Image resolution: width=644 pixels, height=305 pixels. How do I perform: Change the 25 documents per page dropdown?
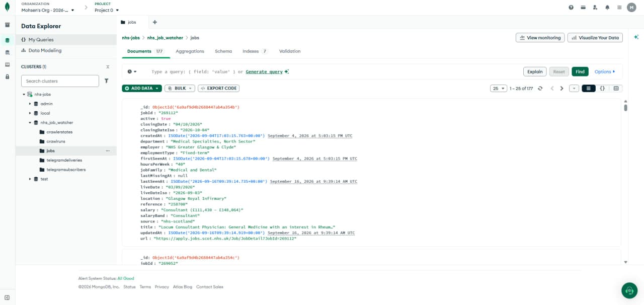[498, 89]
